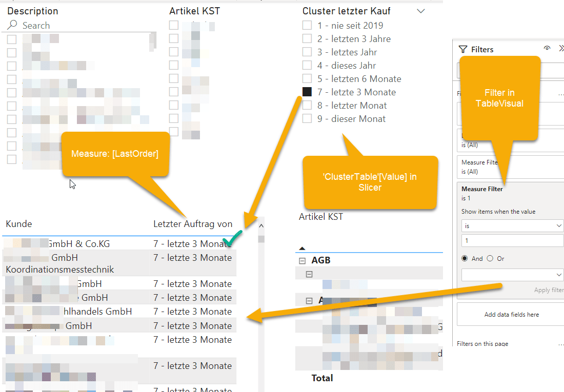Click the filter value field showing '1'
The height and width of the screenshot is (392, 564).
512,240
